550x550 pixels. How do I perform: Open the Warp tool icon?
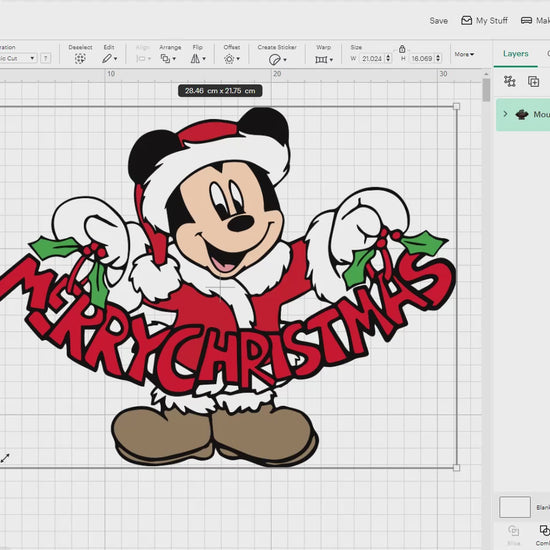tap(321, 60)
